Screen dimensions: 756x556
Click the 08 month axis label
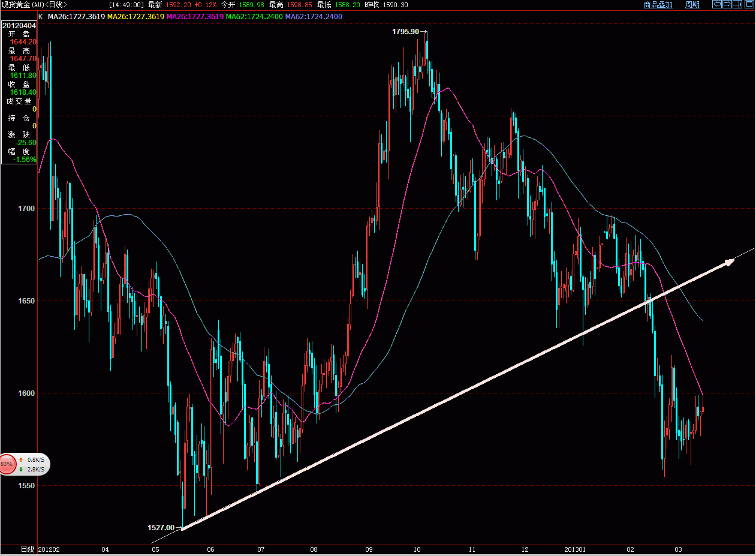(x=314, y=549)
